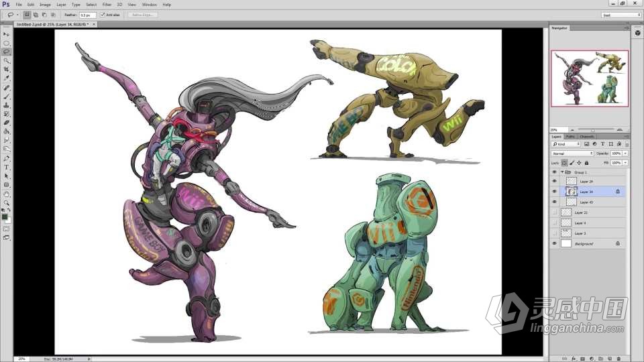Click the Create new layer icon

(610, 359)
